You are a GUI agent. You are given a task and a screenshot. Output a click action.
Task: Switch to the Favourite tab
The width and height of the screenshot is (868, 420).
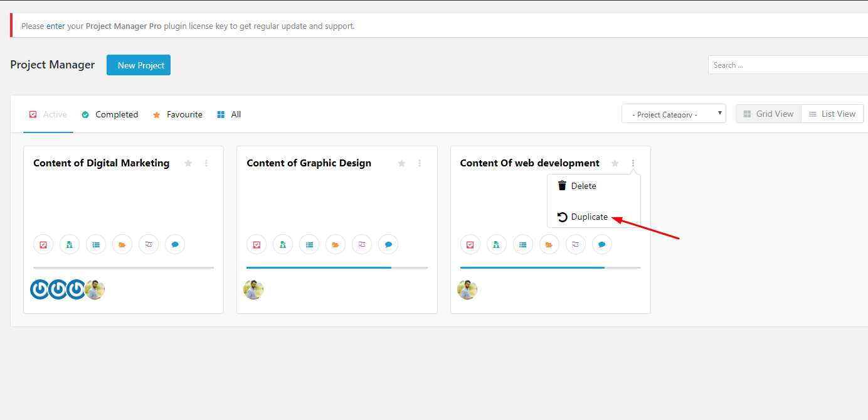point(177,114)
